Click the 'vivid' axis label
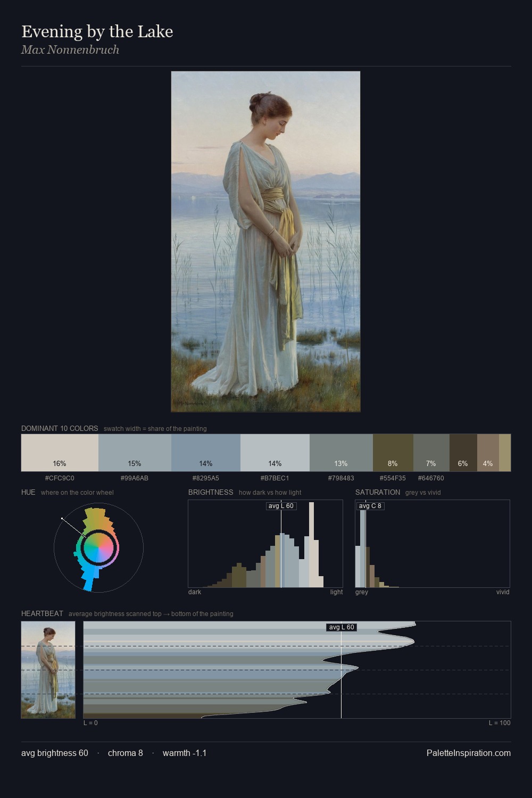This screenshot has height=798, width=532. tap(503, 592)
